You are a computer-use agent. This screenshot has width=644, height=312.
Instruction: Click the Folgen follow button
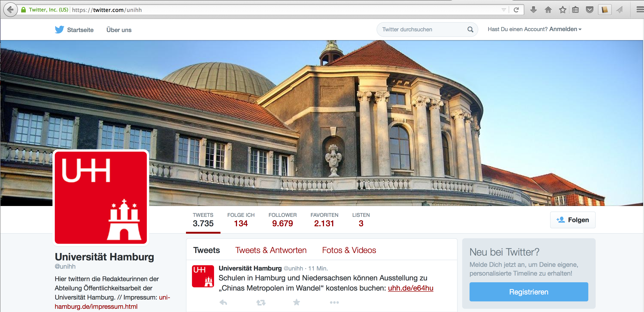tap(572, 220)
